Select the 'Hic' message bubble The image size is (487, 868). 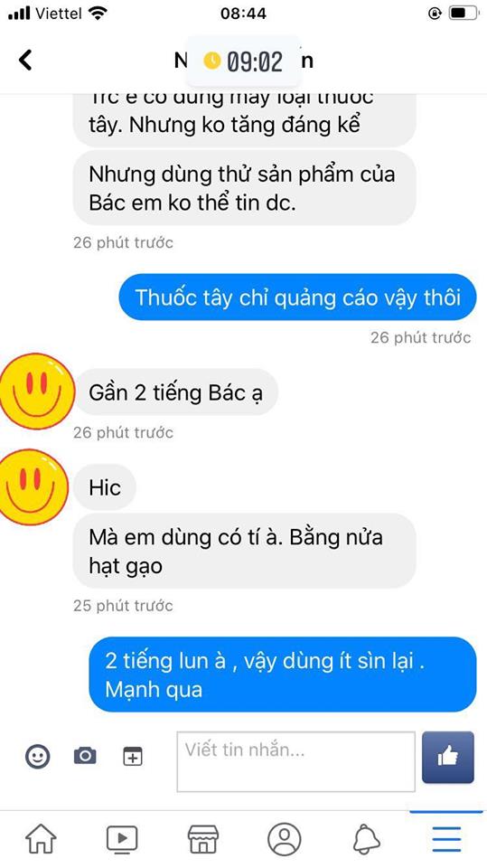point(105,487)
